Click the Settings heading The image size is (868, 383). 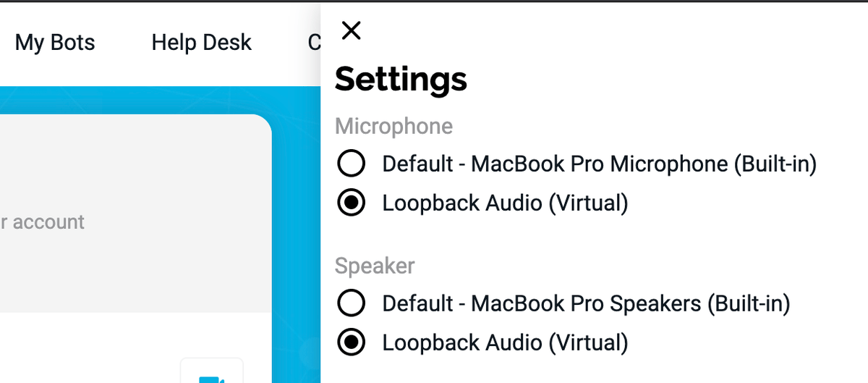click(401, 79)
